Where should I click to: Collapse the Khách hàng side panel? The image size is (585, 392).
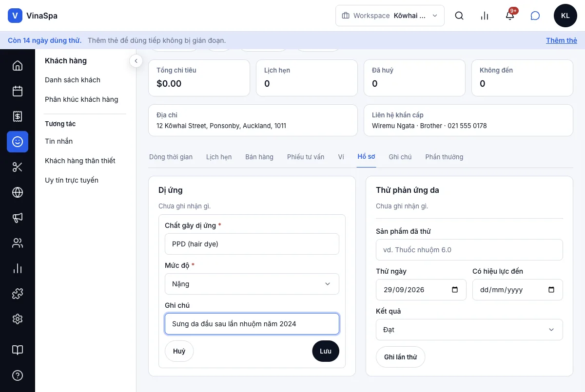coord(136,61)
